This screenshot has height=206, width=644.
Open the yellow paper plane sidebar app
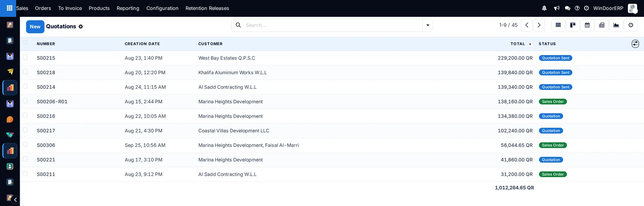(x=10, y=71)
